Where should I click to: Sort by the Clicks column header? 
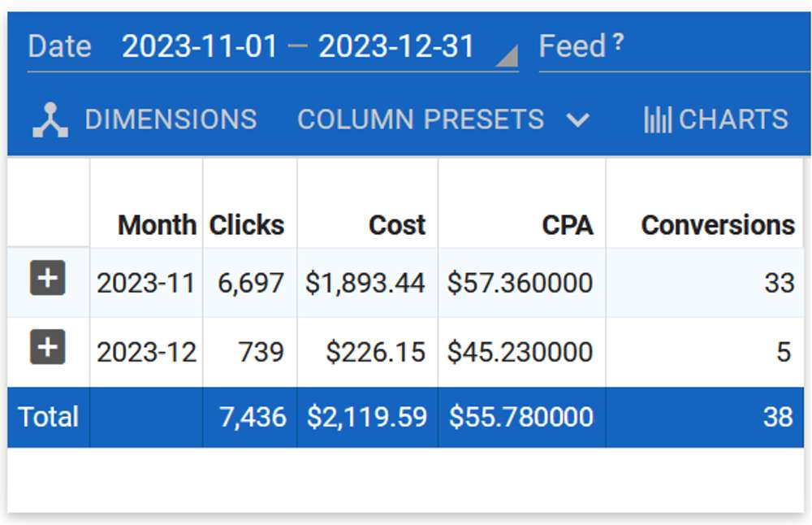click(x=247, y=225)
